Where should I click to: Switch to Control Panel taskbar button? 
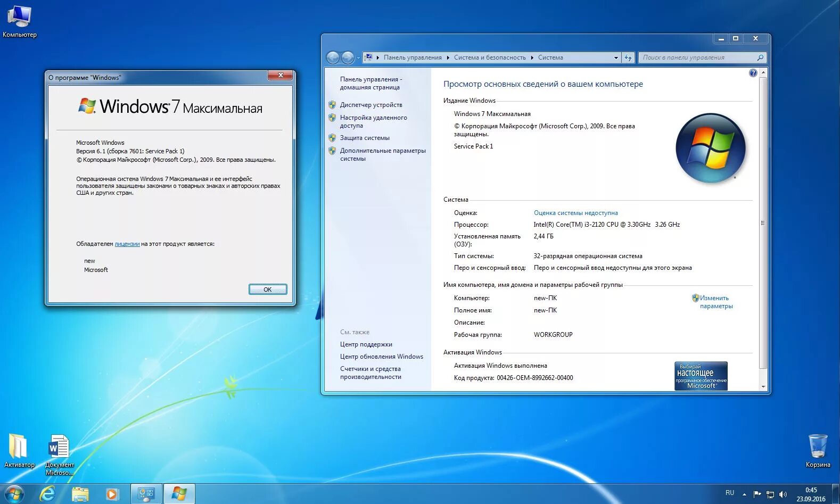(146, 494)
